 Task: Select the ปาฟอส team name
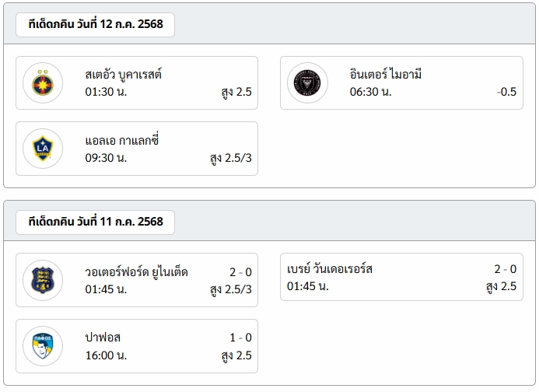pyautogui.click(x=103, y=338)
